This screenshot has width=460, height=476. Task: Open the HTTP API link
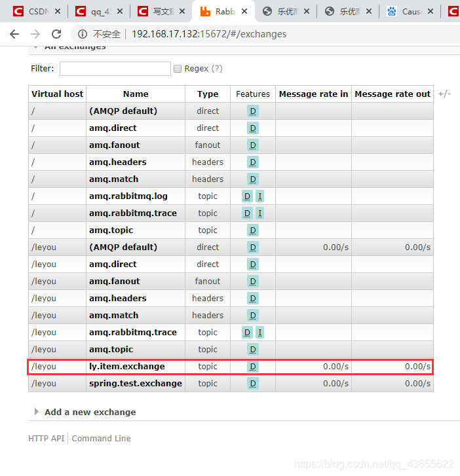click(x=46, y=439)
